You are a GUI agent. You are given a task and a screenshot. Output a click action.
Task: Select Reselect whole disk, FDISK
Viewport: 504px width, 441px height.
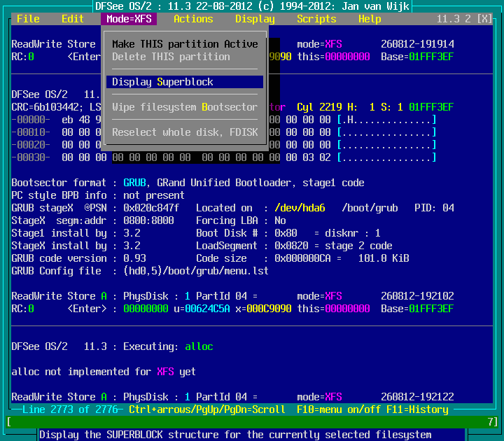click(185, 132)
